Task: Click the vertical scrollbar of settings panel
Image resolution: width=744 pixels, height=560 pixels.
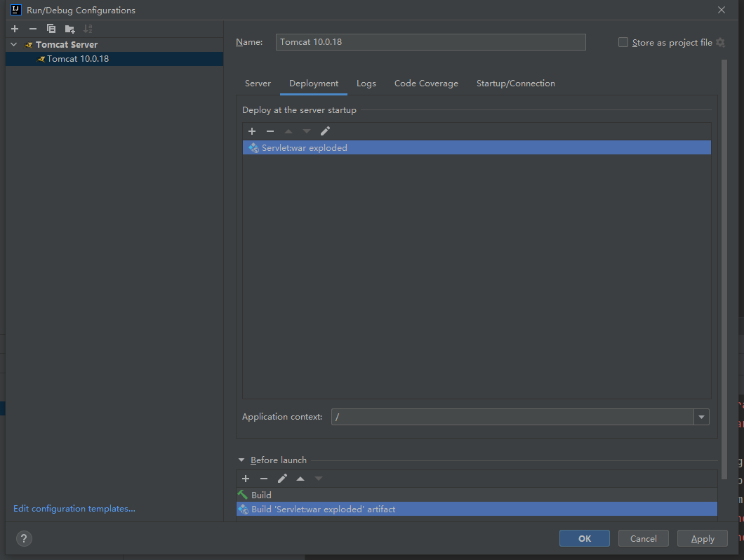Action: [724, 269]
